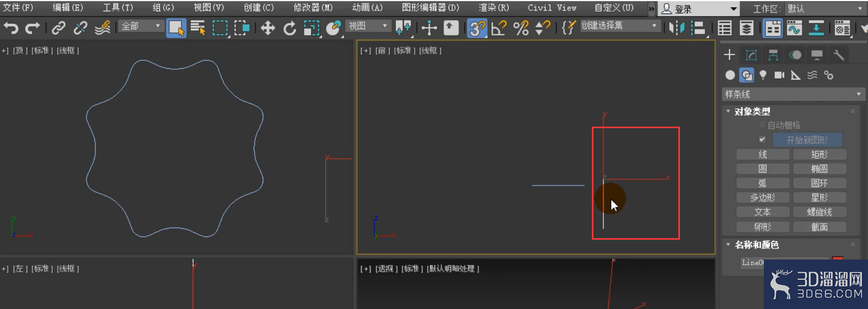The width and height of the screenshot is (868, 309).
Task: Open the 渲染(R) menu
Action: click(x=494, y=8)
